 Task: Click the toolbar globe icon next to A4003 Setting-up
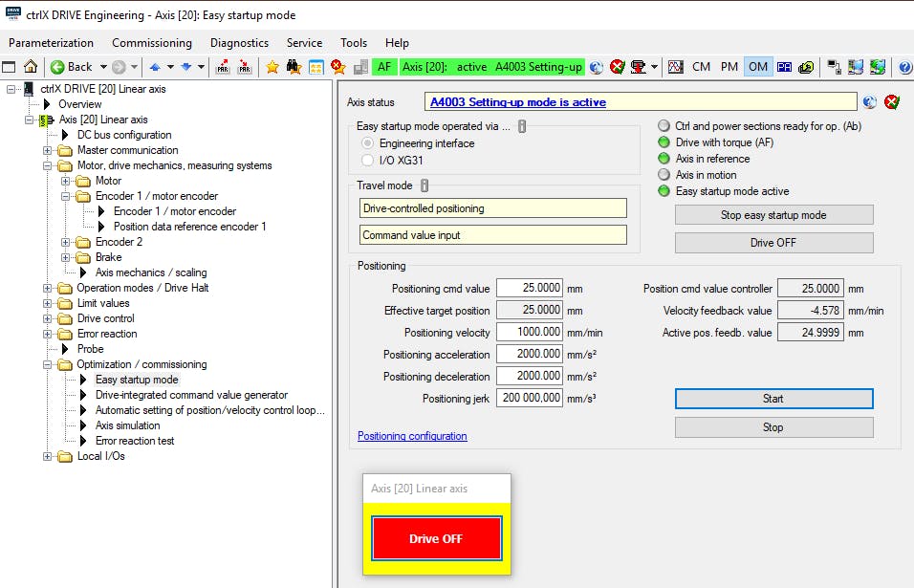596,67
